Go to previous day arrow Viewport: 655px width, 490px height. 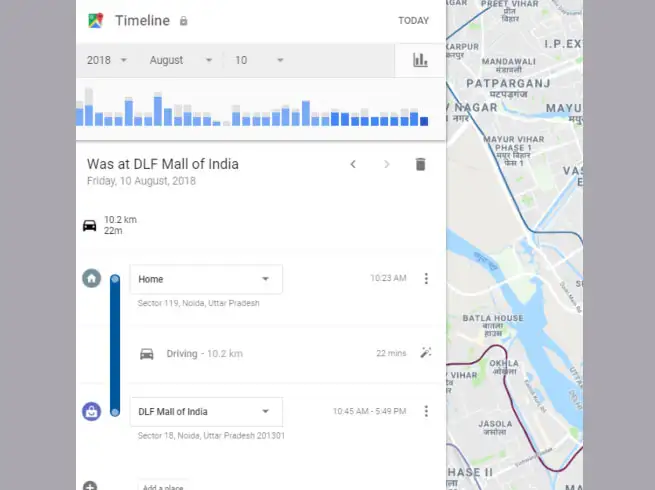point(353,164)
